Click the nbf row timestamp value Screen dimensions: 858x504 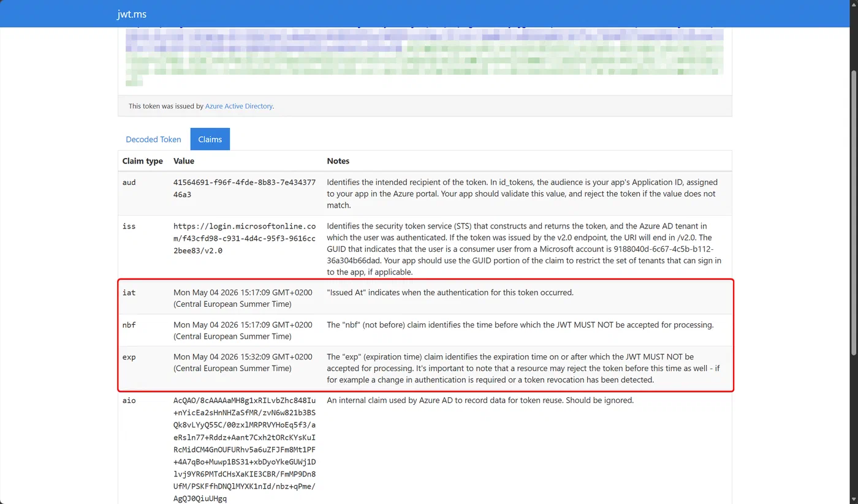point(243,331)
